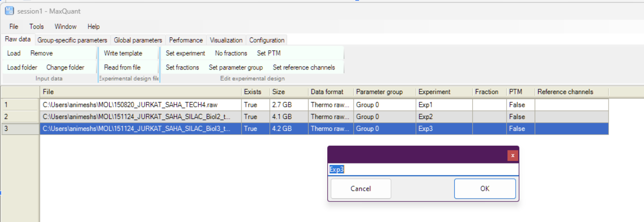Click the Exp3 text input field
644x222 pixels.
[x=423, y=170]
